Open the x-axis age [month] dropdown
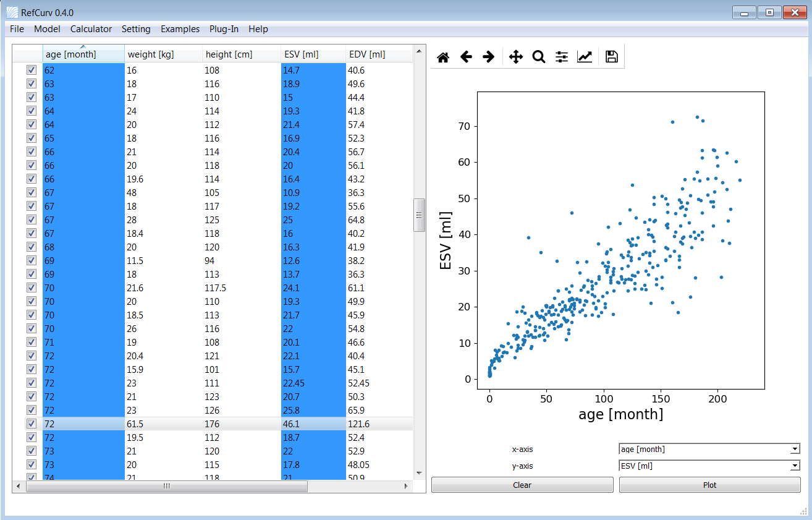 pyautogui.click(x=709, y=450)
